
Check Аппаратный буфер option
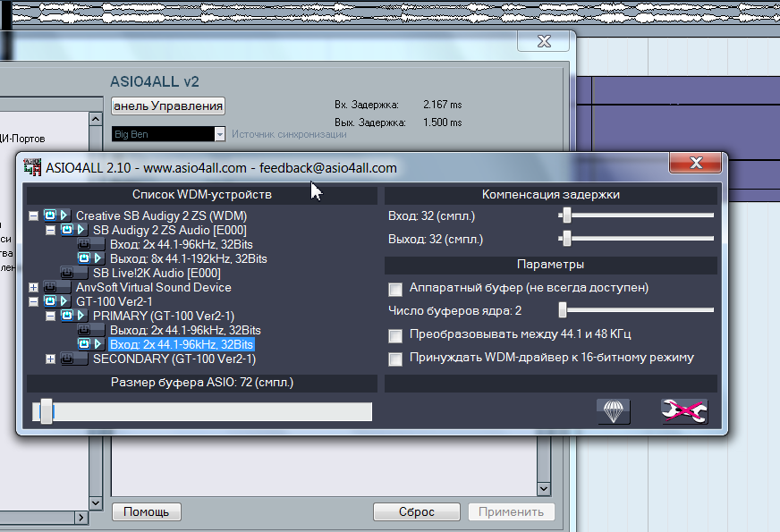click(395, 289)
